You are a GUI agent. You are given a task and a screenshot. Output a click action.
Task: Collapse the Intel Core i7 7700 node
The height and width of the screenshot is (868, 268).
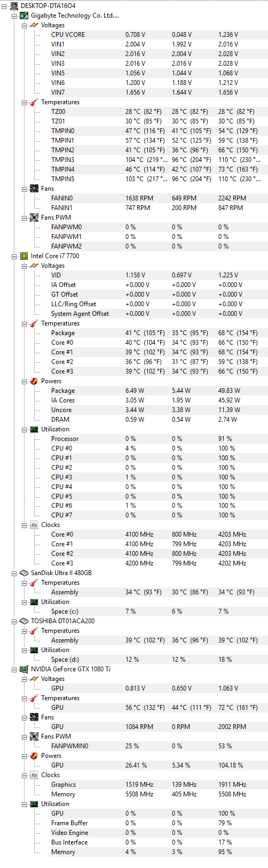[14, 256]
